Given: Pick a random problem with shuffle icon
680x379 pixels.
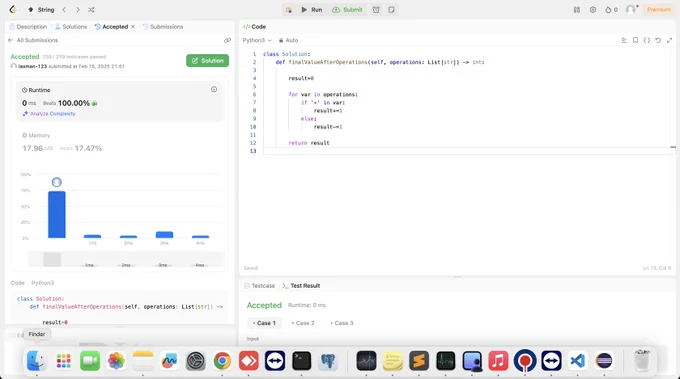Looking at the screenshot, I should (x=91, y=10).
